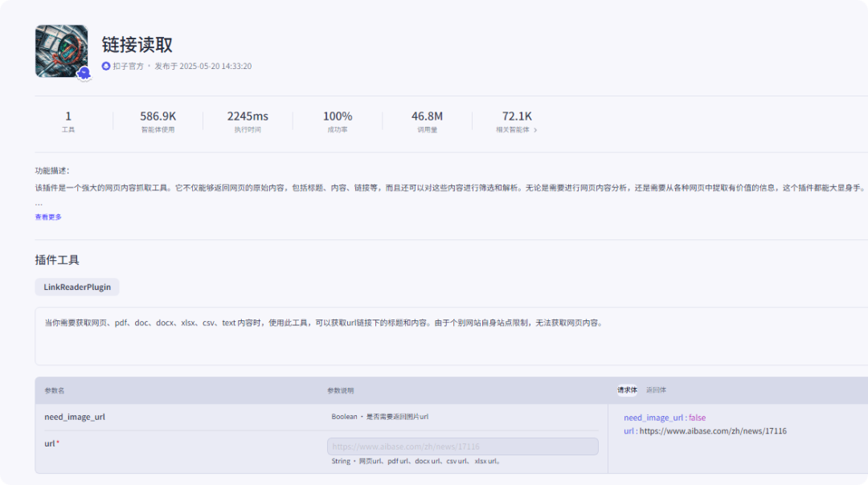Screen dimensions: 868x485
Task: Click the 扣子官方 publisher name
Action: pyautogui.click(x=128, y=67)
